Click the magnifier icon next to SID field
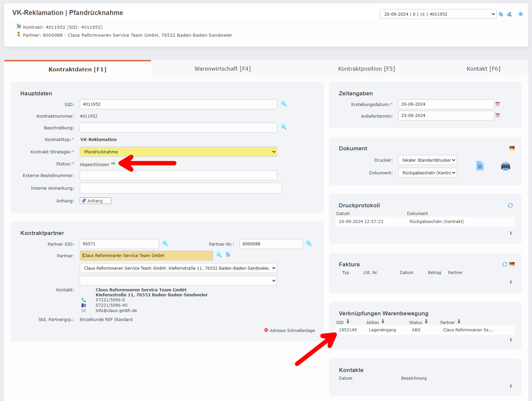532x401 pixels. click(x=284, y=104)
